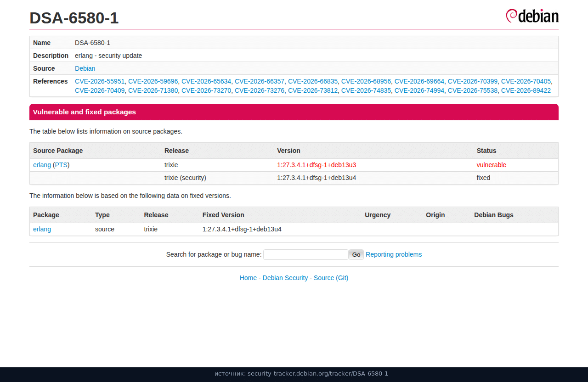Screen dimensions: 588x382
Task: Click the 'Vulnerable and fixed packages' section header
Action: tap(294, 112)
